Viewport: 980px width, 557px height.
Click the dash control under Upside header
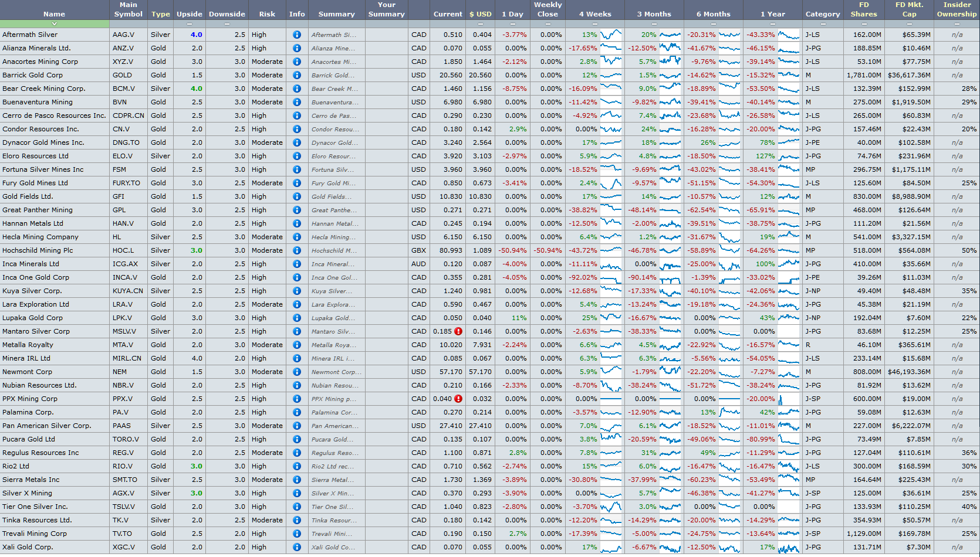click(189, 24)
